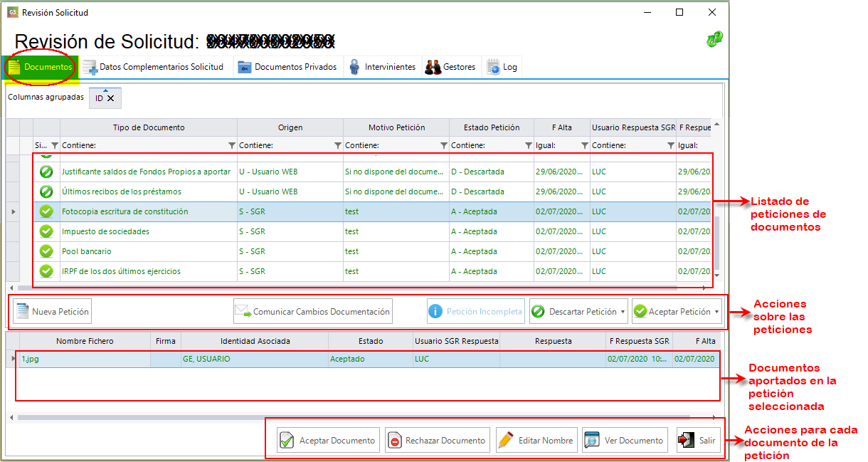The height and width of the screenshot is (462, 868).
Task: Click discarded icon of Justificante saldos row
Action: pyautogui.click(x=46, y=172)
